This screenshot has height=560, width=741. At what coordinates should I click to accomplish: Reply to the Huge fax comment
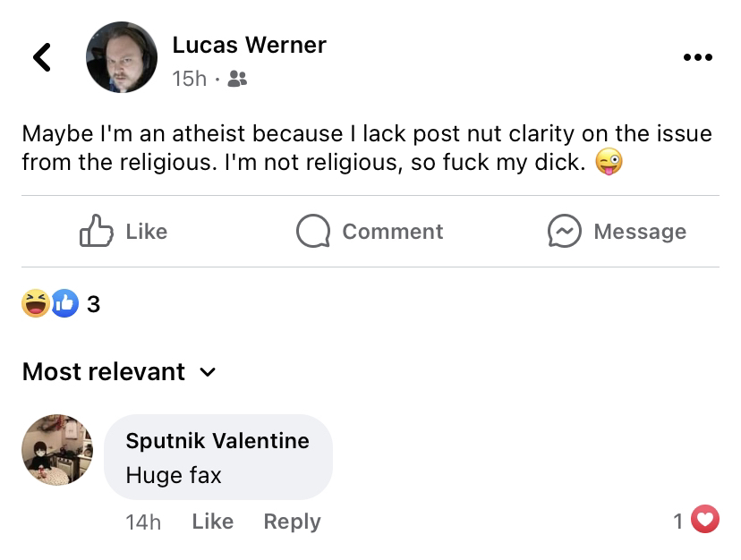click(x=292, y=522)
